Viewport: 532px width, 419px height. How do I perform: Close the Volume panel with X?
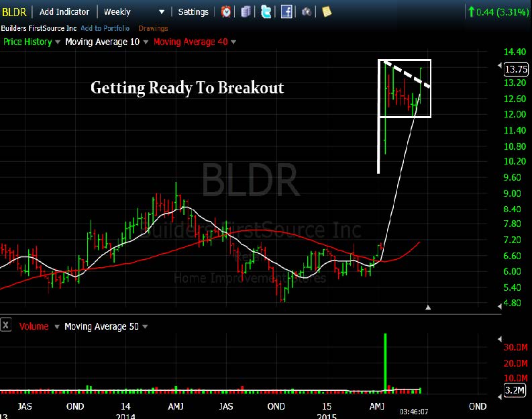tap(5, 325)
